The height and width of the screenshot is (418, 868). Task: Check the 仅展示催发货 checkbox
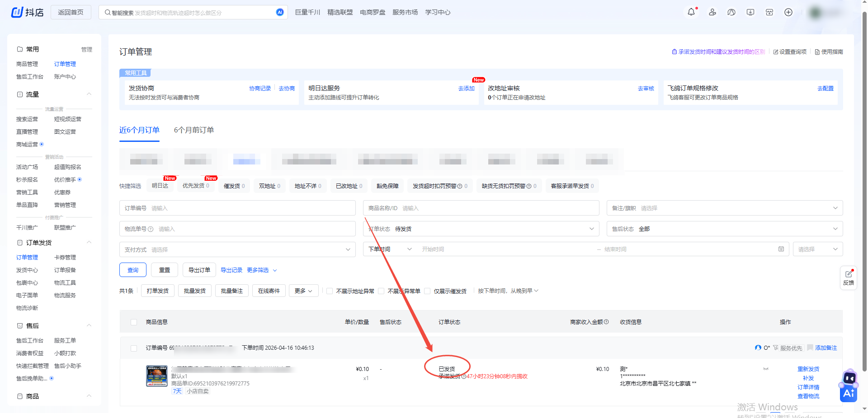(427, 291)
